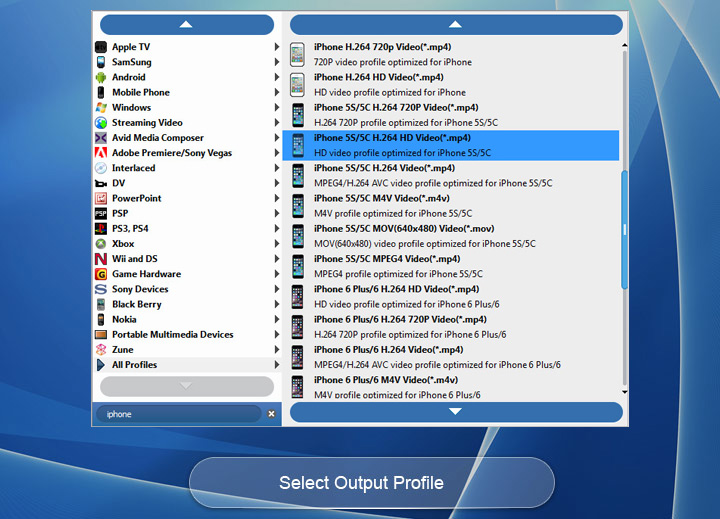Select iPhone 6 Plus/6 M4V Video(*.m4v)
720x519 pixels.
(x=451, y=387)
